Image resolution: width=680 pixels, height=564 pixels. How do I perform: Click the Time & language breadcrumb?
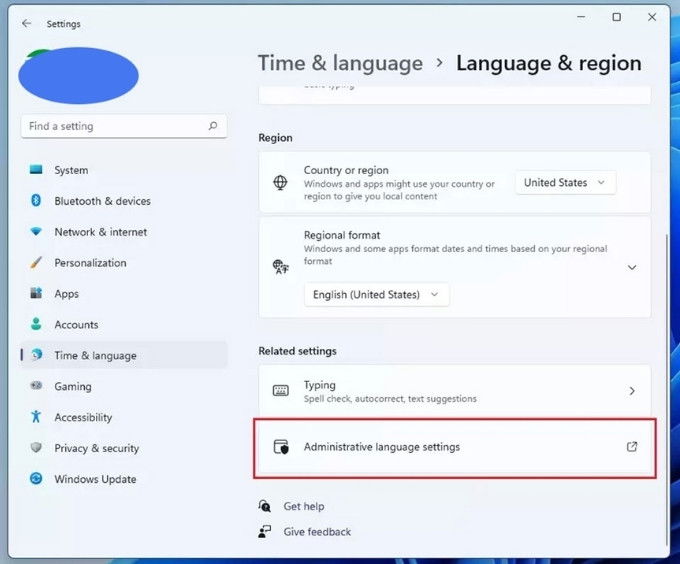pyautogui.click(x=340, y=63)
